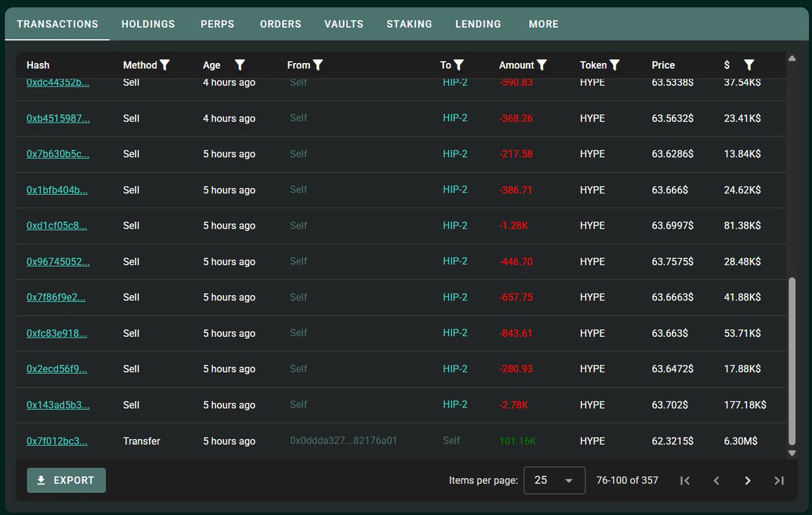Select the 63.6472$ price cell

tap(673, 369)
